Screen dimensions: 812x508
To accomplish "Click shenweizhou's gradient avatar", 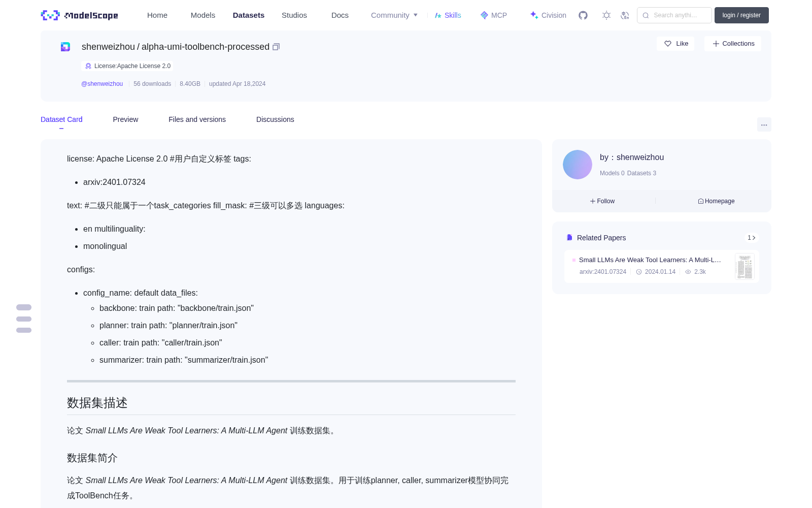I will click(x=578, y=165).
